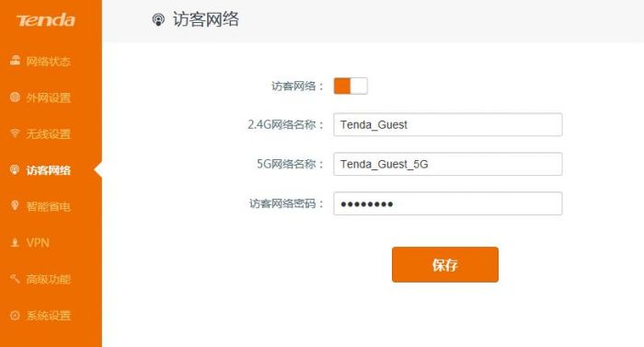Click the 外网设置 globe icon
Image resolution: width=644 pixels, height=347 pixels.
pos(16,97)
